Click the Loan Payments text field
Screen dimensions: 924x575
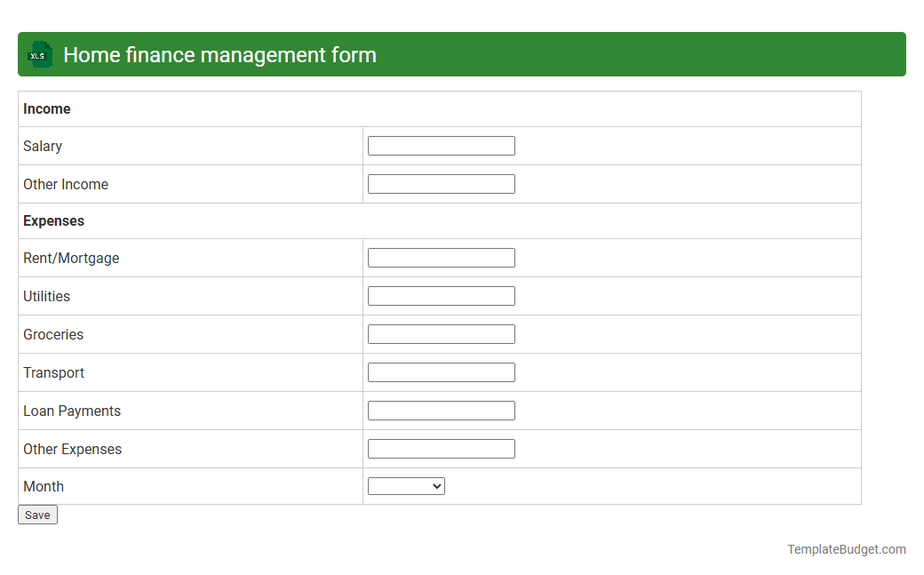click(x=441, y=410)
